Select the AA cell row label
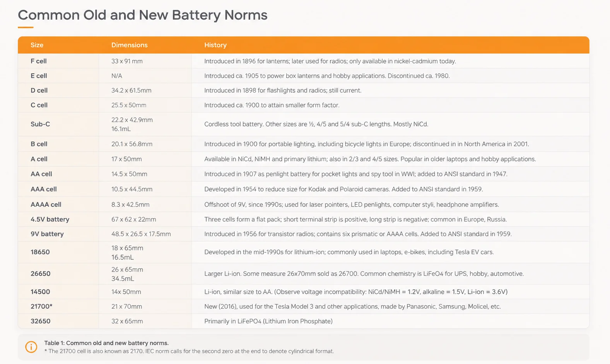The width and height of the screenshot is (610, 364). pos(41,174)
